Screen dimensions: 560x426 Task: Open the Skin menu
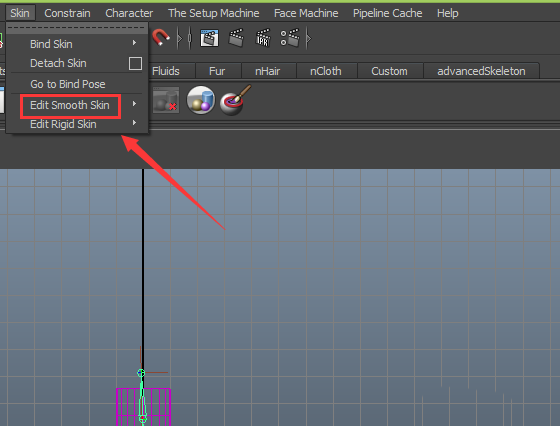click(x=20, y=13)
